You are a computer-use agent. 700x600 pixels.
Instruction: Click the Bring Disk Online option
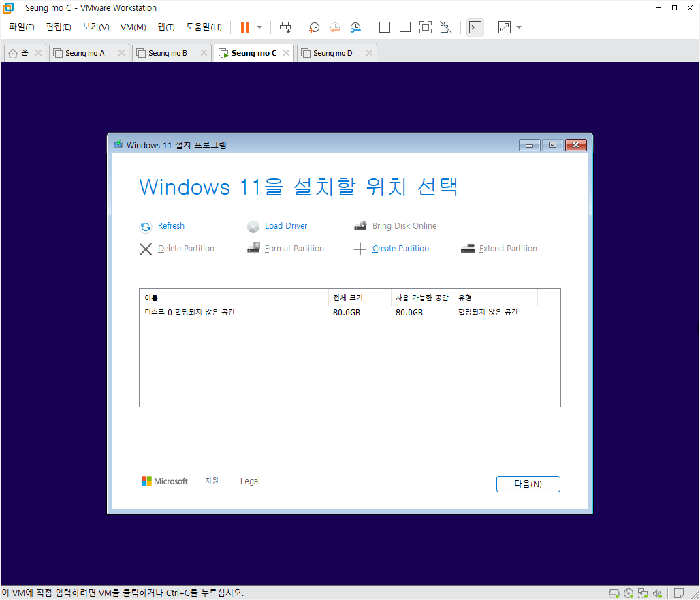pyautogui.click(x=404, y=226)
